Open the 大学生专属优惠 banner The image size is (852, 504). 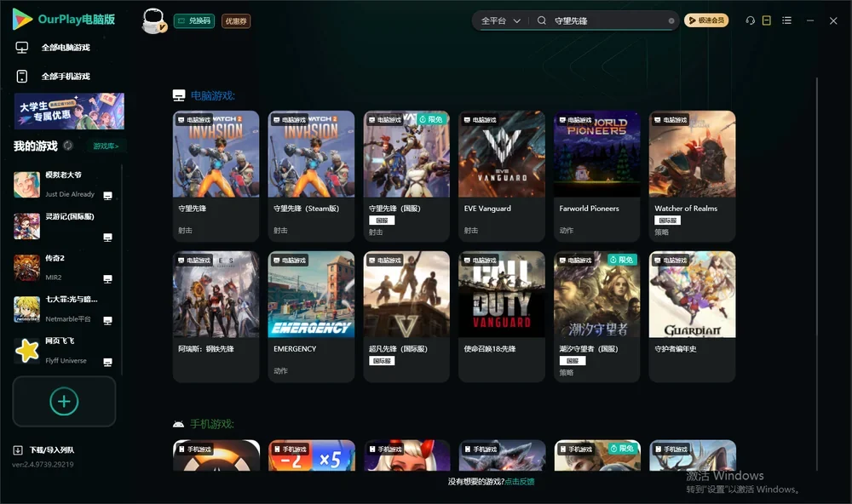(x=70, y=111)
